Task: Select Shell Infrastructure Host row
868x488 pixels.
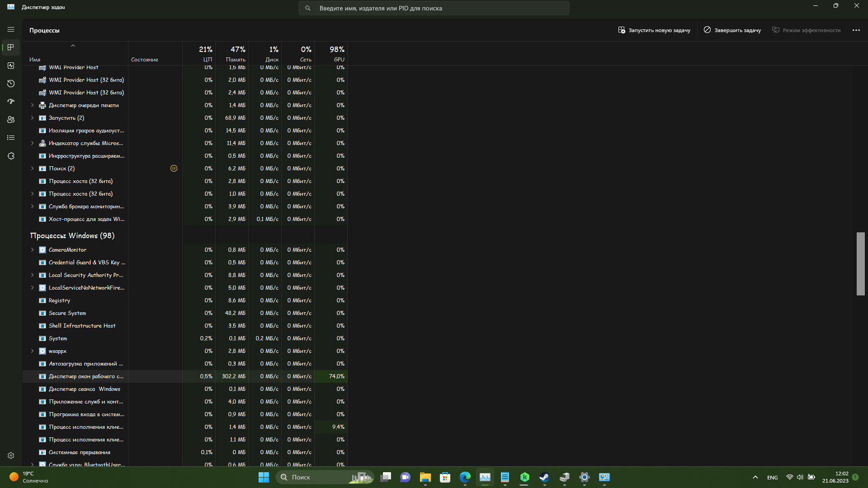Action: [x=185, y=326]
